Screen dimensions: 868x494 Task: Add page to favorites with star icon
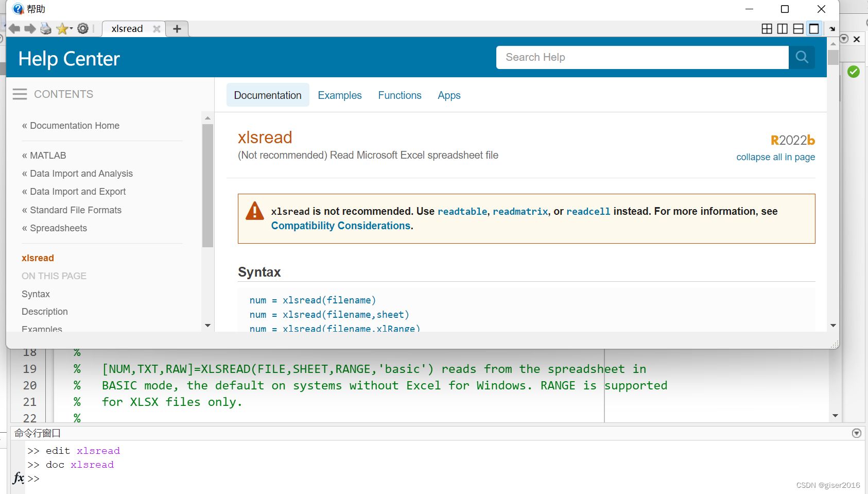pyautogui.click(x=62, y=29)
